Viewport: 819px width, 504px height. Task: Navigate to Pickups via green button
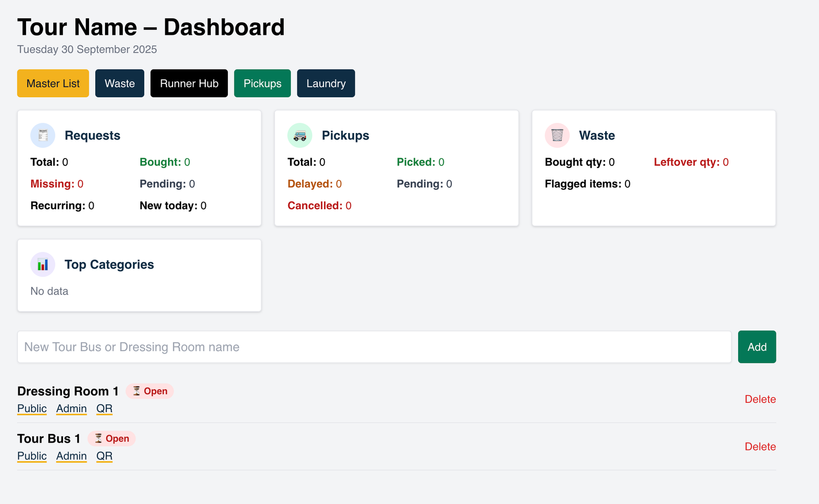pyautogui.click(x=262, y=83)
